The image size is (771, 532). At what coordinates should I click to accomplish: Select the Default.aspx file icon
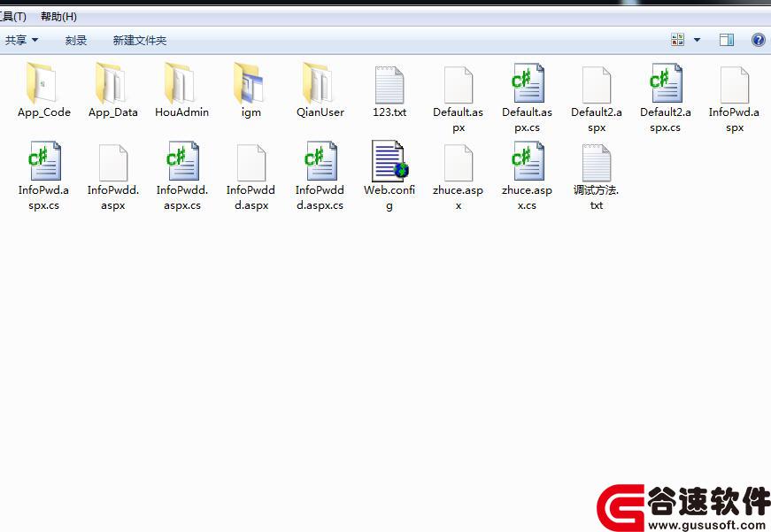click(x=459, y=85)
